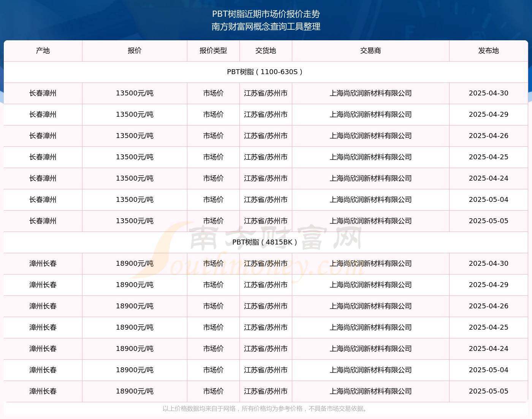Click 18900元/吨 in the 2025-04-25 row
532x419 pixels.
click(x=135, y=327)
